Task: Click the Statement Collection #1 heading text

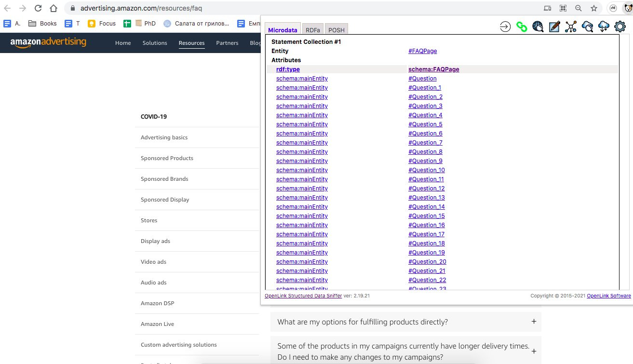Action: [x=306, y=41]
